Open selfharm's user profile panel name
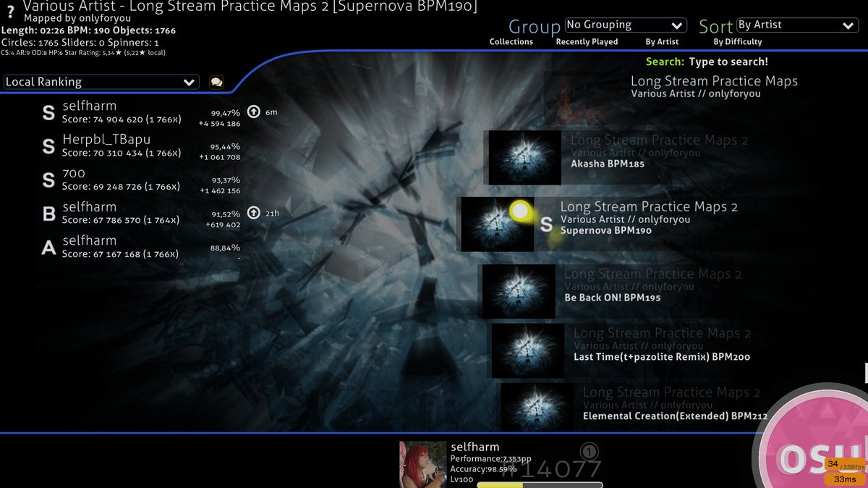Image resolution: width=868 pixels, height=488 pixels. click(475, 447)
